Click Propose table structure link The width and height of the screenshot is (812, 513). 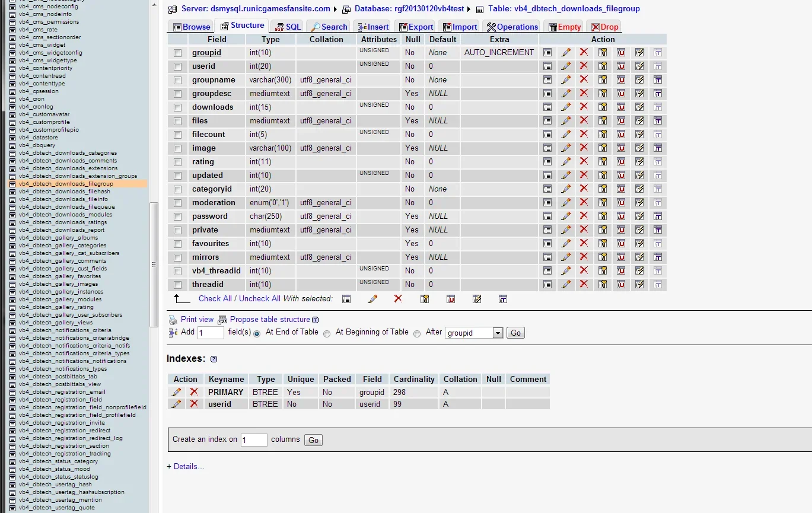pyautogui.click(x=270, y=319)
